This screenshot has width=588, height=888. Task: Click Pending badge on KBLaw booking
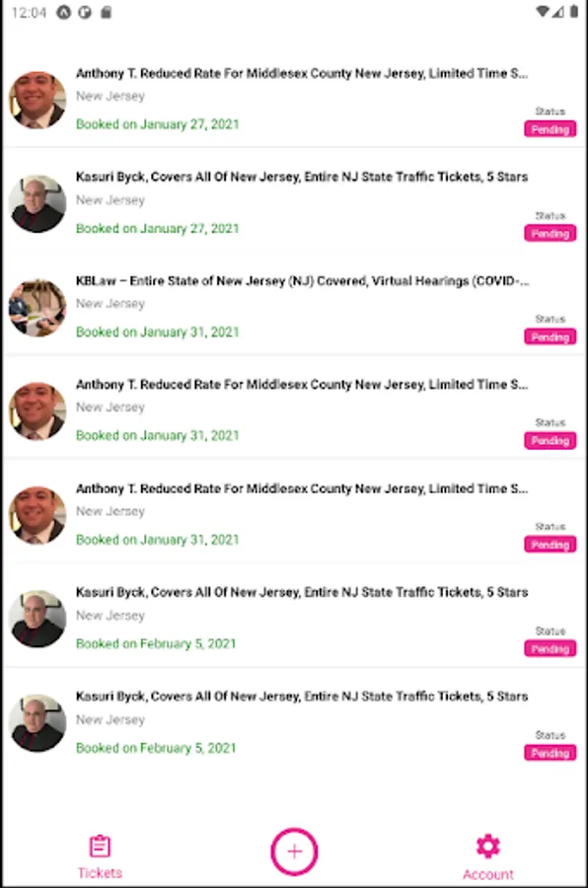[x=551, y=337]
